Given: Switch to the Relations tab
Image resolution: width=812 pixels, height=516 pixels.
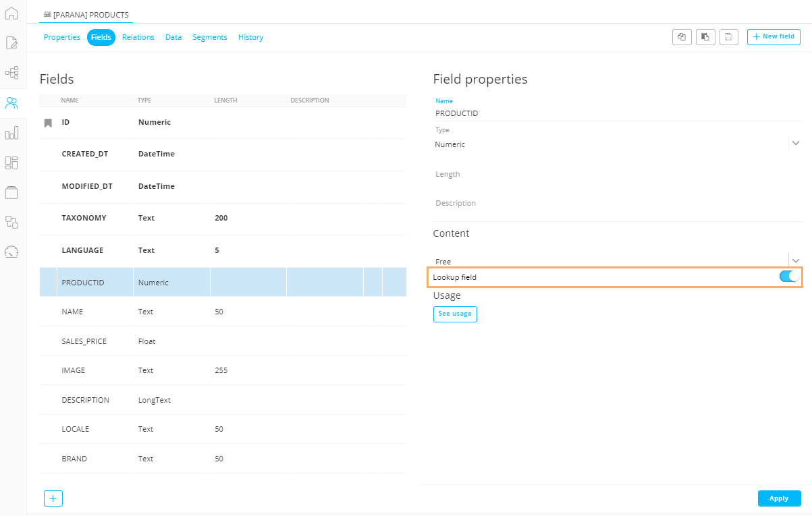Looking at the screenshot, I should point(138,37).
